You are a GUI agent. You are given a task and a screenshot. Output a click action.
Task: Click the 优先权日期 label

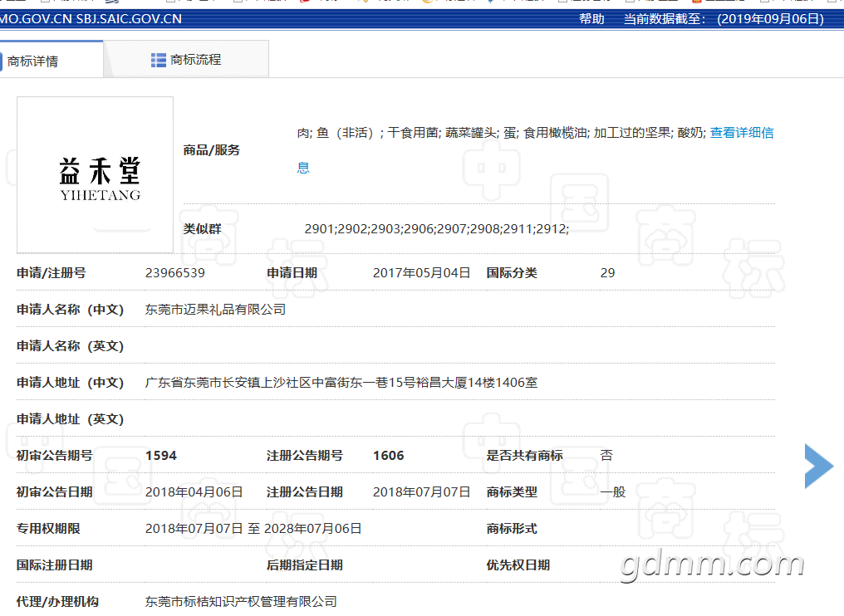[x=518, y=565]
